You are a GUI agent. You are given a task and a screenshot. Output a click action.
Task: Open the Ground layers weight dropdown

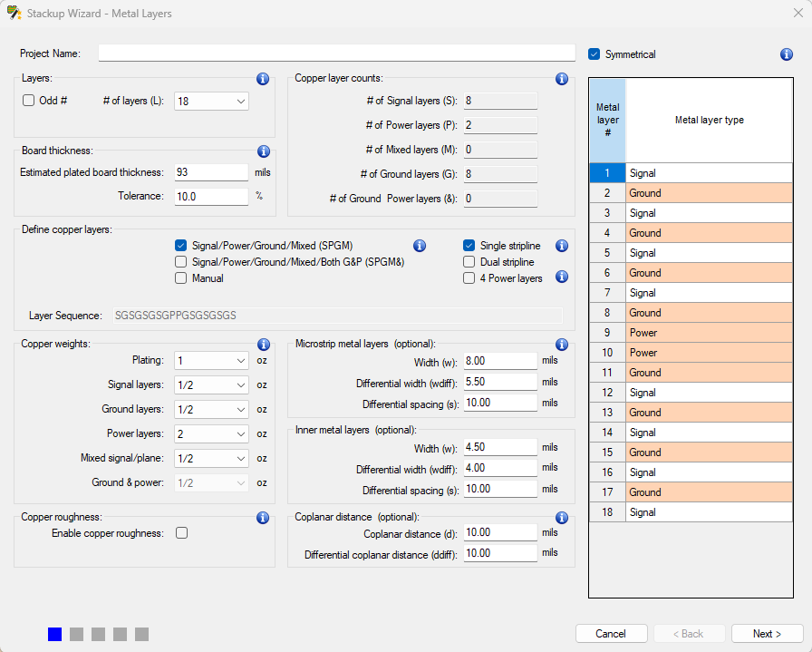(x=211, y=410)
